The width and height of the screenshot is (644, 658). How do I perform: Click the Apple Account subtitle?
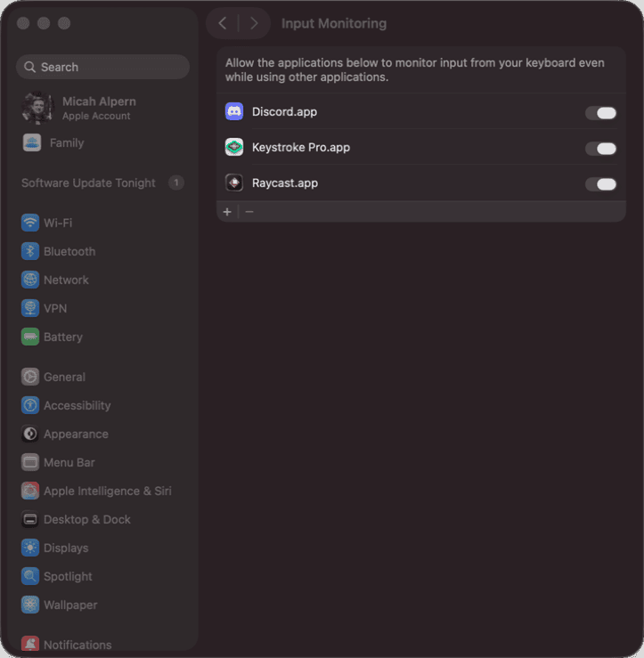pos(96,116)
